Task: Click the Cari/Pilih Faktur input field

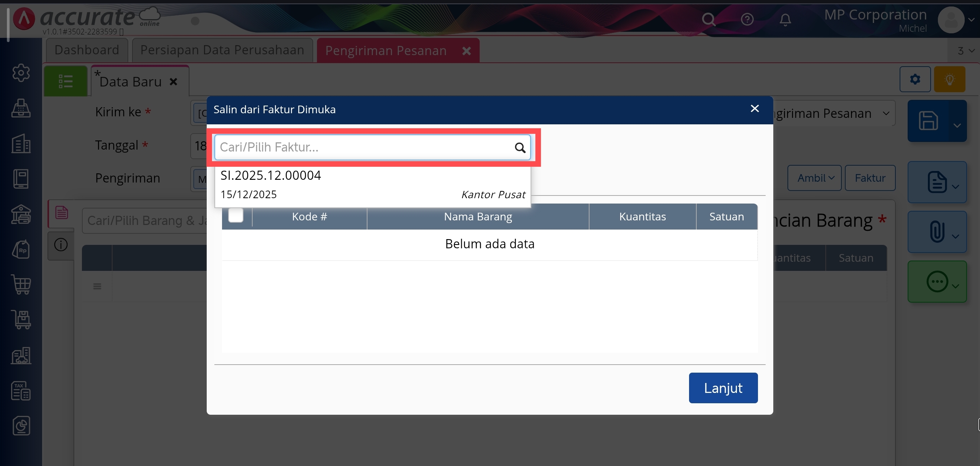Action: (364, 148)
